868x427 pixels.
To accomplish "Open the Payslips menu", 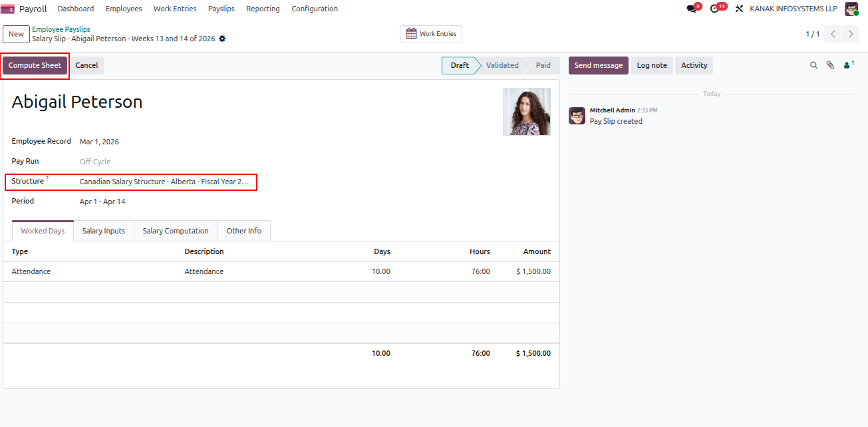I will tap(221, 9).
